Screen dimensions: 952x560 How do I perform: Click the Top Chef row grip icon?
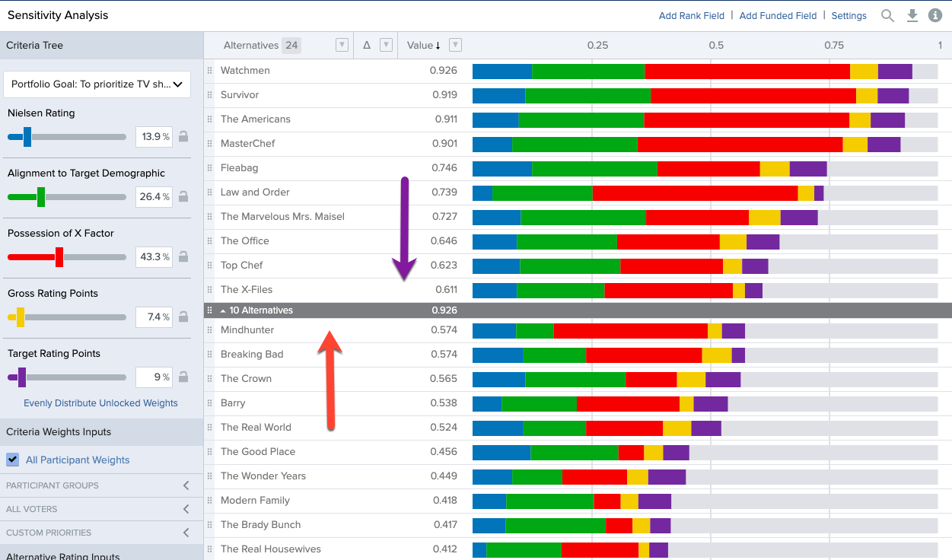(209, 266)
